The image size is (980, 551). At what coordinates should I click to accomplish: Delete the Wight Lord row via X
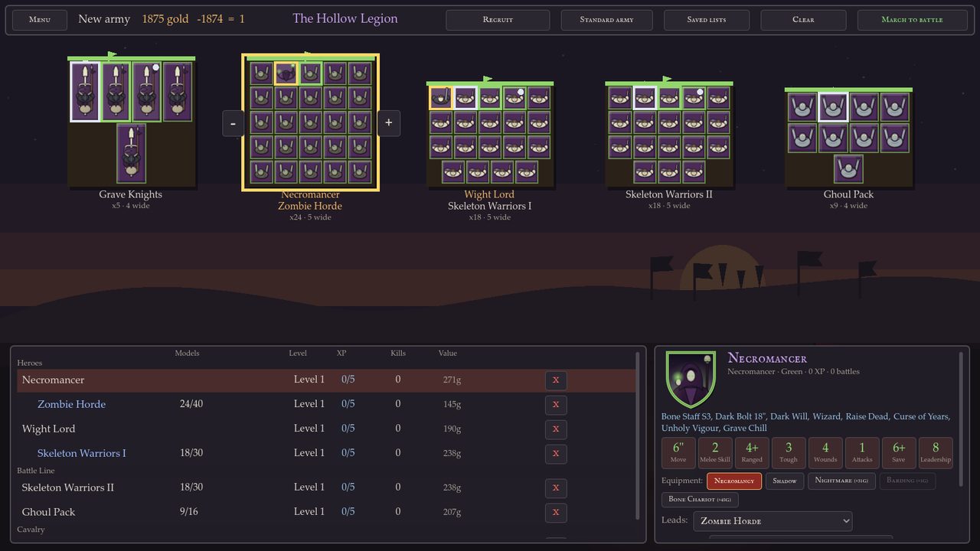coord(556,429)
